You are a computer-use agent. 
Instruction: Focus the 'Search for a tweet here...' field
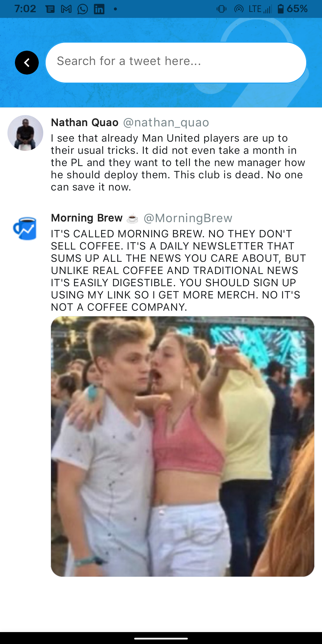(176, 63)
